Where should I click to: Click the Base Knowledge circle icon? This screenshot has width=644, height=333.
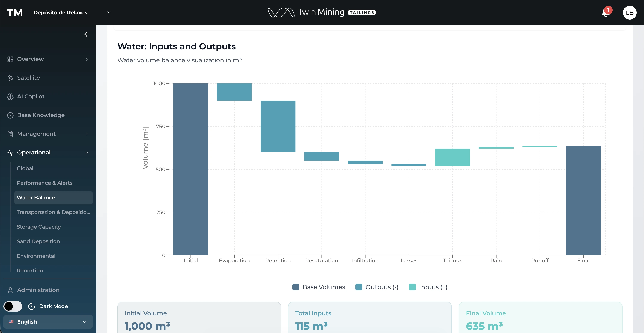[x=10, y=115]
